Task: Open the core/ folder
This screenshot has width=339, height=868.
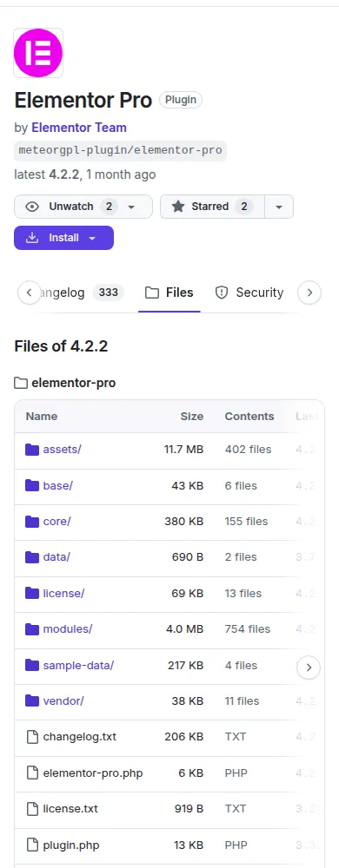Action: pos(57,522)
